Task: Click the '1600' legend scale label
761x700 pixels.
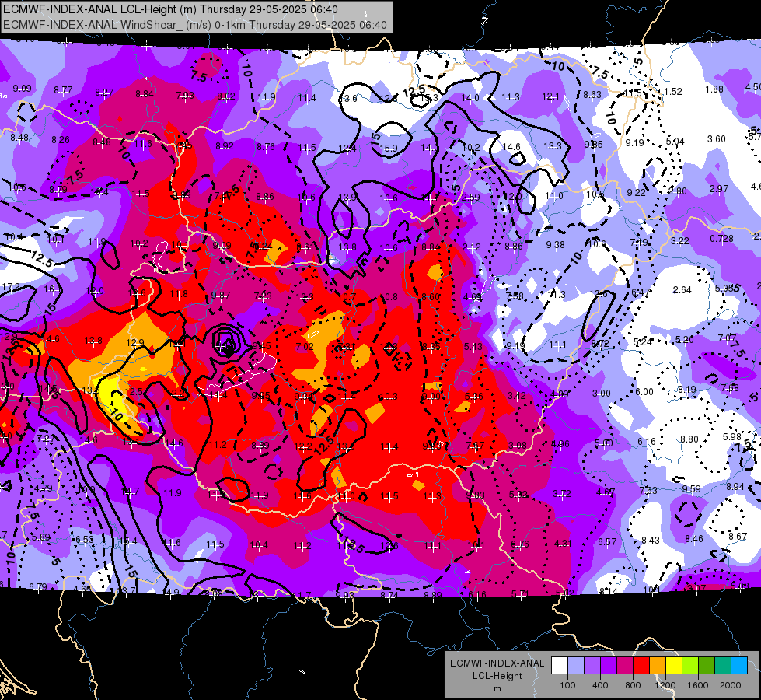Action: [x=697, y=685]
